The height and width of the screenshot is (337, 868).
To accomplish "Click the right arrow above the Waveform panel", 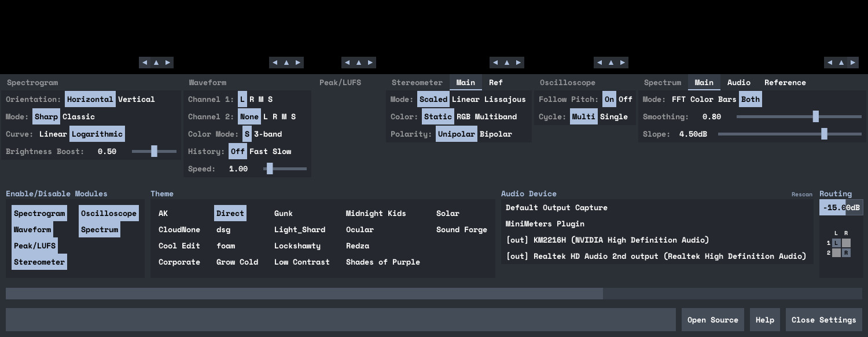I will click(x=298, y=63).
